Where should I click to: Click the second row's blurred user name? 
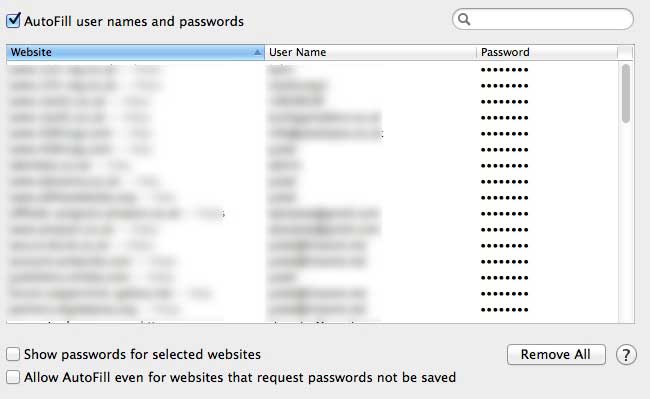(x=297, y=86)
